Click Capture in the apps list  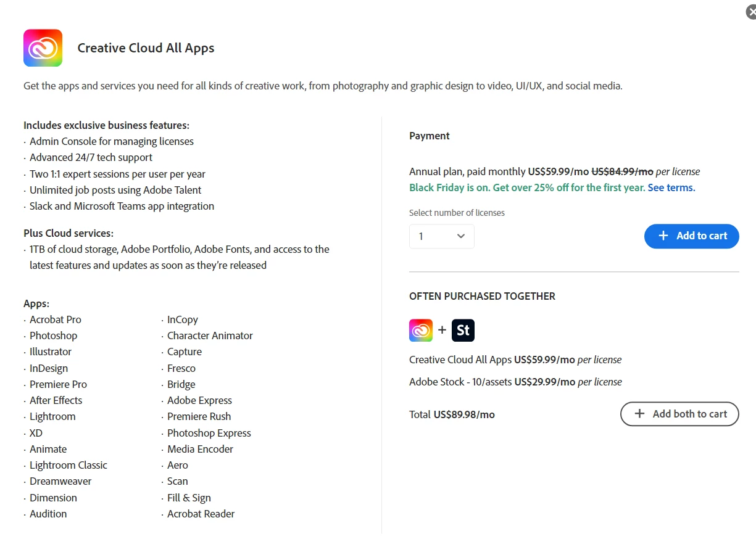(185, 352)
